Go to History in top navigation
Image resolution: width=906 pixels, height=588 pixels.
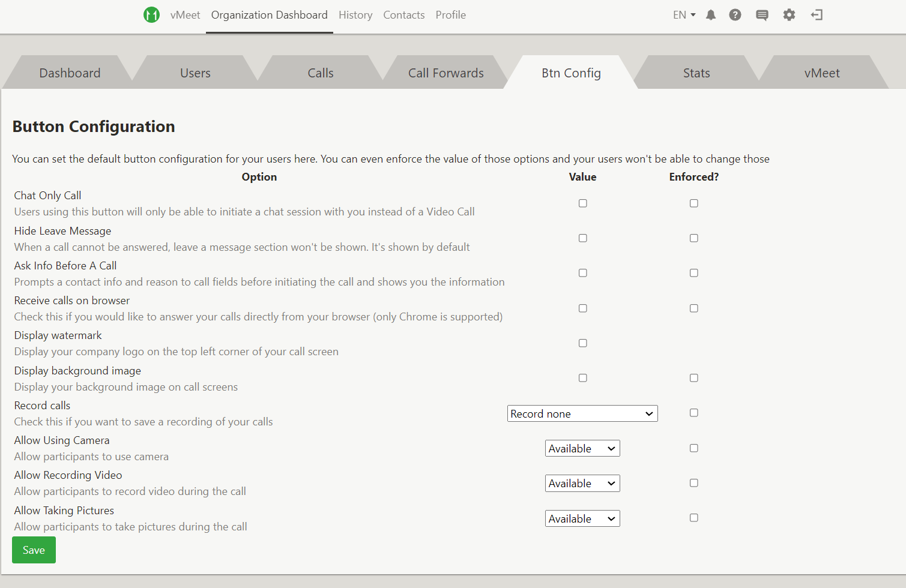pyautogui.click(x=355, y=15)
